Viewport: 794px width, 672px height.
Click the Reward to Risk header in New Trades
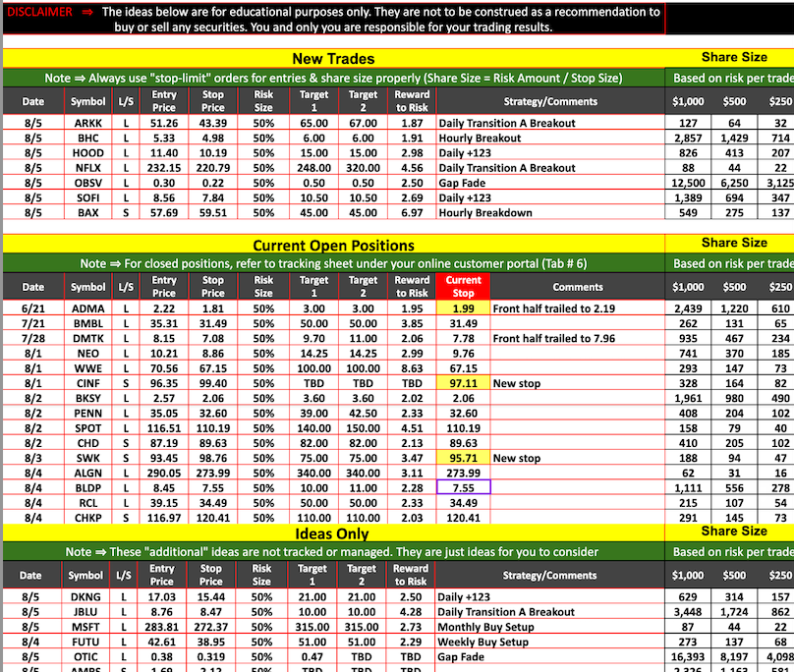412,101
